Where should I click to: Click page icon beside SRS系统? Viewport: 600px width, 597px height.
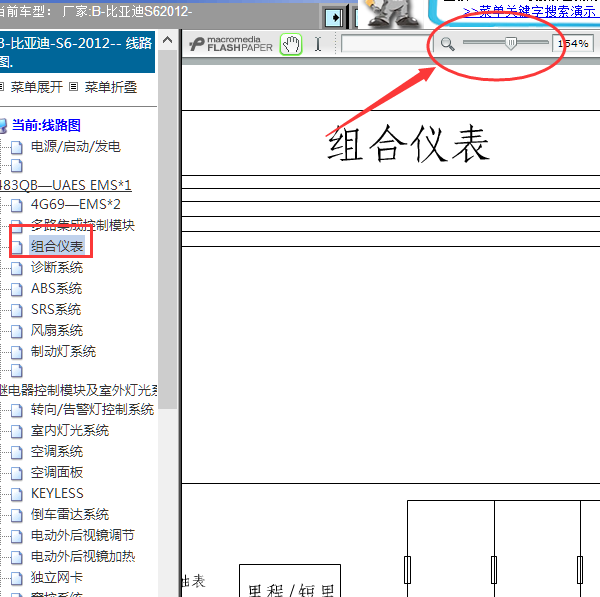[16, 311]
